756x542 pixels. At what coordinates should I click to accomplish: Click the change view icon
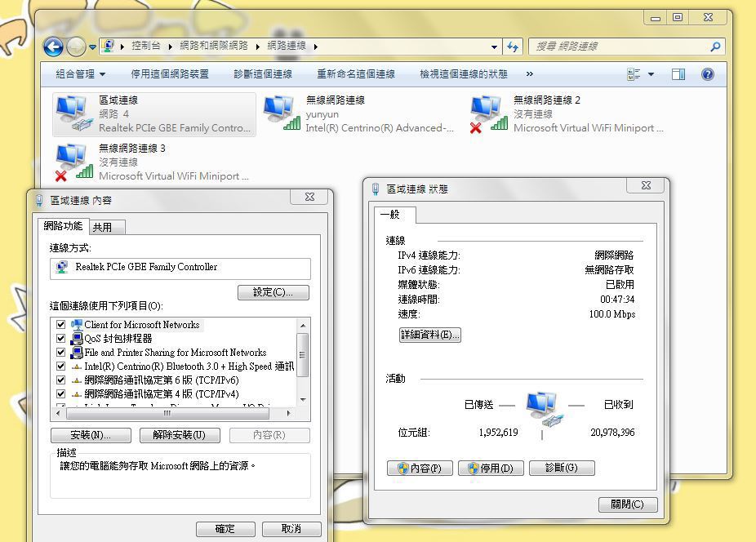(x=634, y=73)
